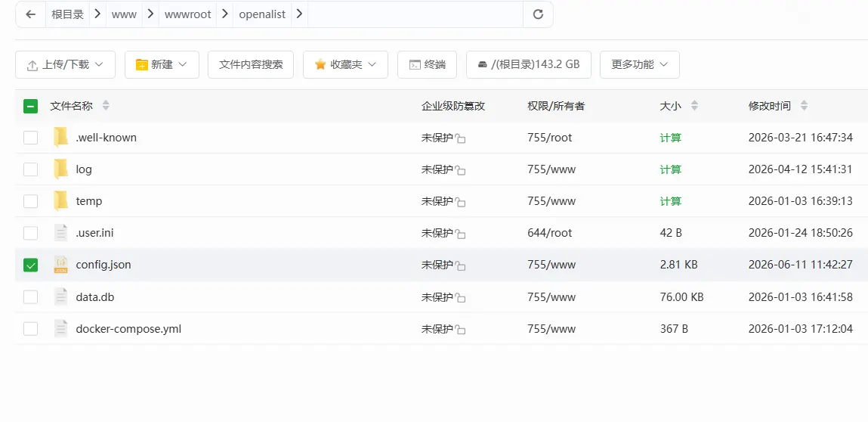The height and width of the screenshot is (422, 868).
Task: Open docker-compose.yml file name
Action: coord(128,329)
